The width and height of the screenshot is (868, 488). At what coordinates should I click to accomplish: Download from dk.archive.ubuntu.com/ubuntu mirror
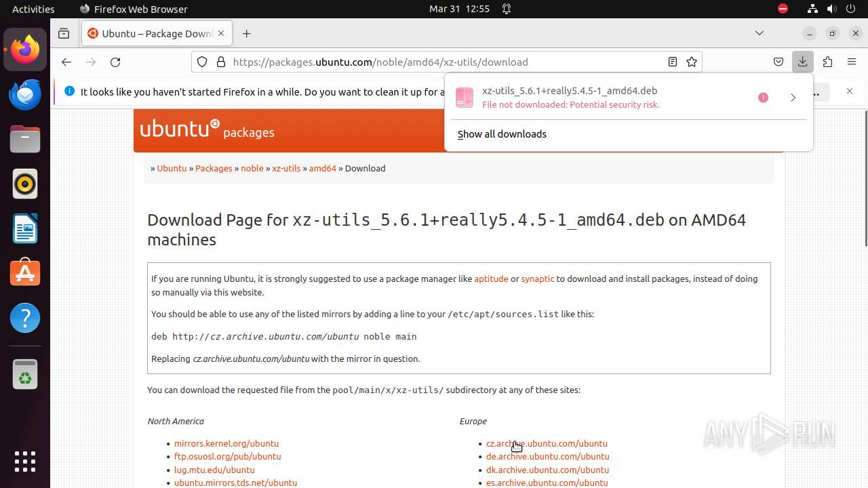548,470
